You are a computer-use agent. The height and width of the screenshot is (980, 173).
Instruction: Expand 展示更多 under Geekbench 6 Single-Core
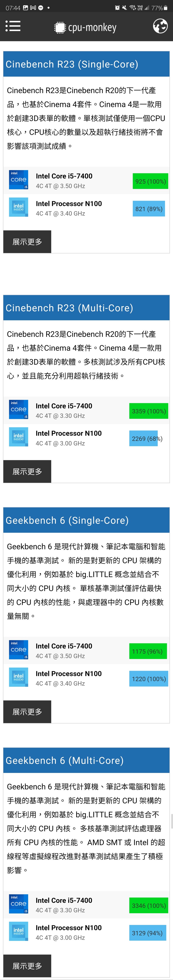pyautogui.click(x=27, y=711)
